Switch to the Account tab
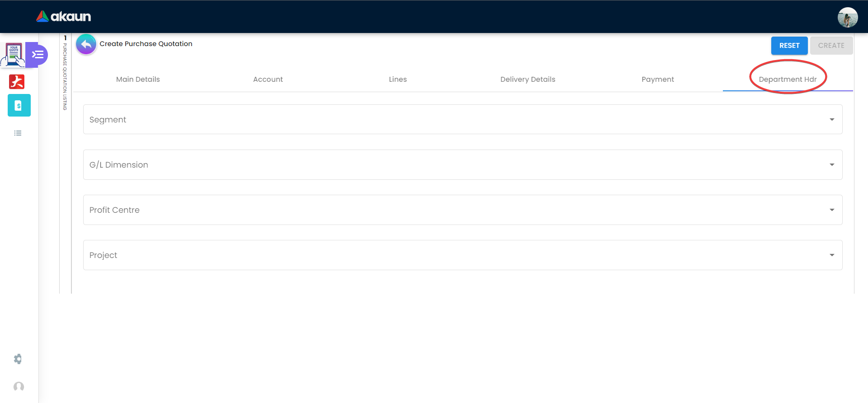Viewport: 868px width, 403px height. click(268, 80)
